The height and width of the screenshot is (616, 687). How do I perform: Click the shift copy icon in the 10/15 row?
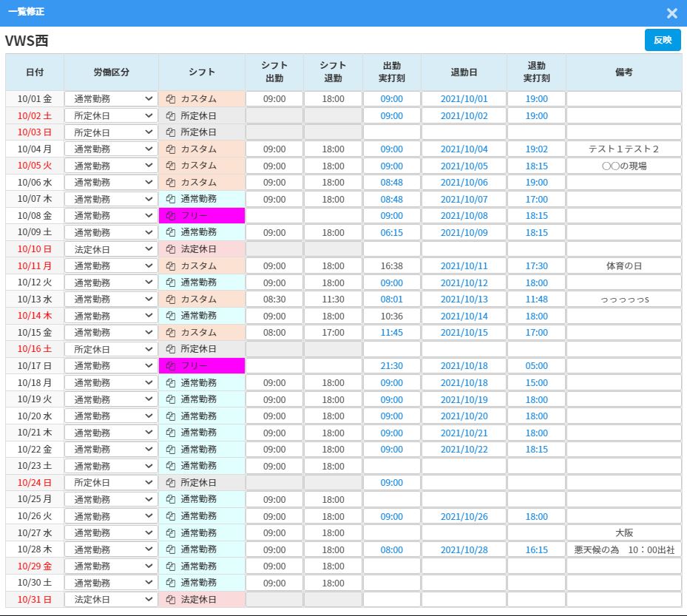click(171, 333)
